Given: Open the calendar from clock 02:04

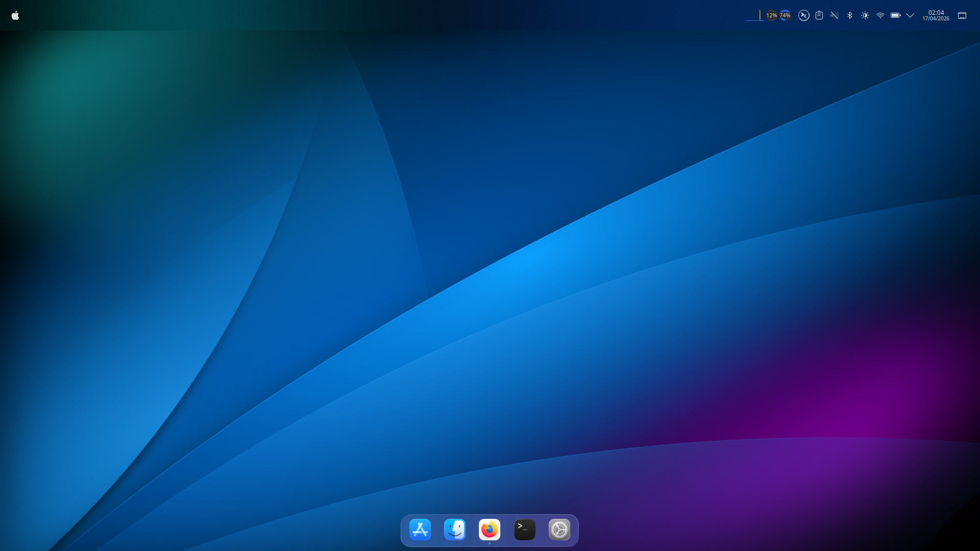Looking at the screenshot, I should pyautogui.click(x=936, y=12).
